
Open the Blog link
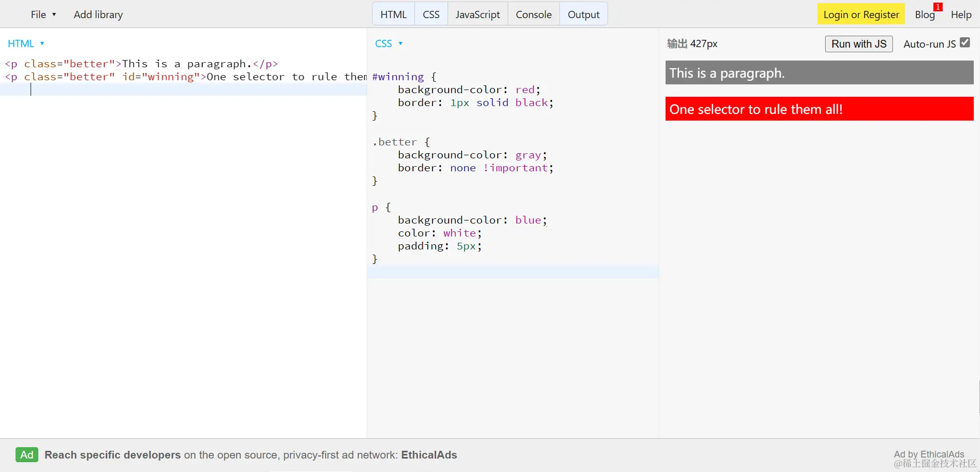[x=925, y=14]
